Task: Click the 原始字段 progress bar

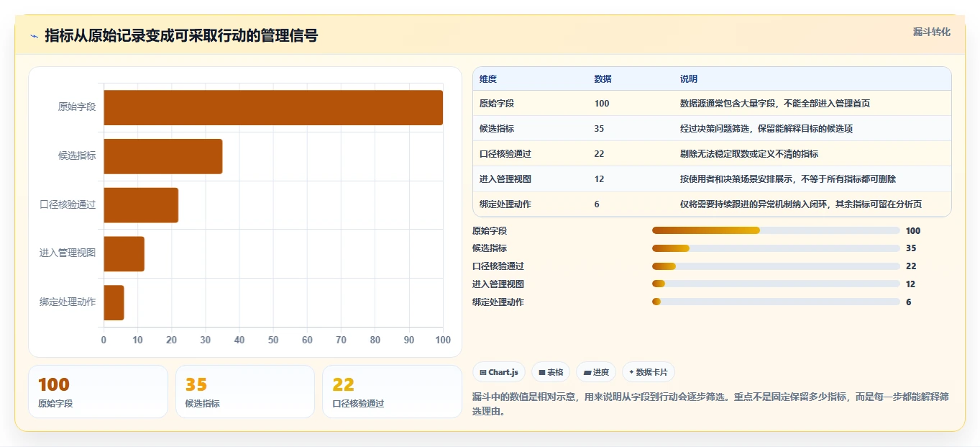Action: [x=776, y=230]
